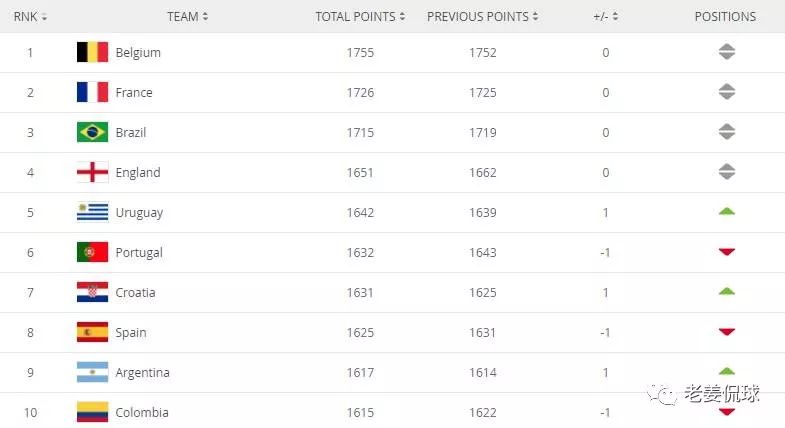Click the Belgium flag icon
This screenshot has width=785, height=428.
click(x=92, y=52)
